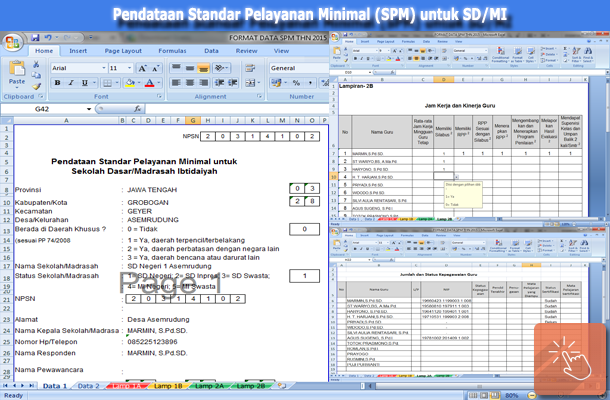Apply yellow Fill Color bucket
The width and height of the screenshot is (610, 400).
(x=130, y=83)
